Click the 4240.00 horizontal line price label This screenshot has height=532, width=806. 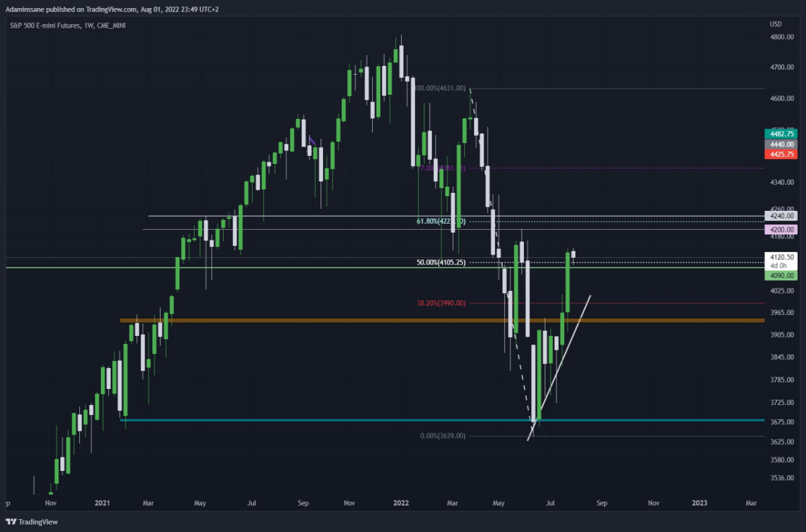pyautogui.click(x=780, y=216)
